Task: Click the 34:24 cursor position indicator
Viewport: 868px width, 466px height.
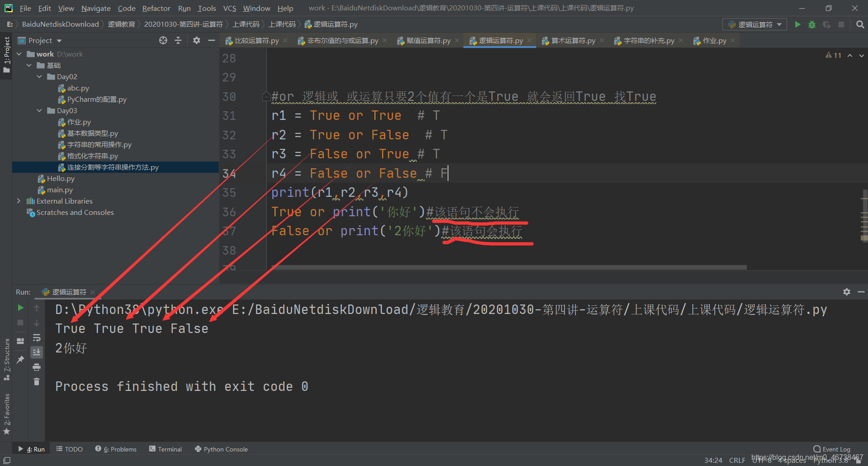Action: point(713,460)
